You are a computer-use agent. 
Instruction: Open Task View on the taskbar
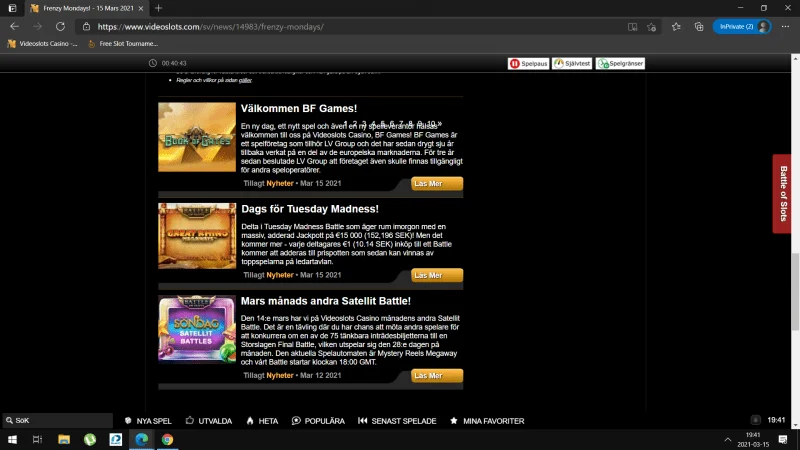tap(37, 439)
